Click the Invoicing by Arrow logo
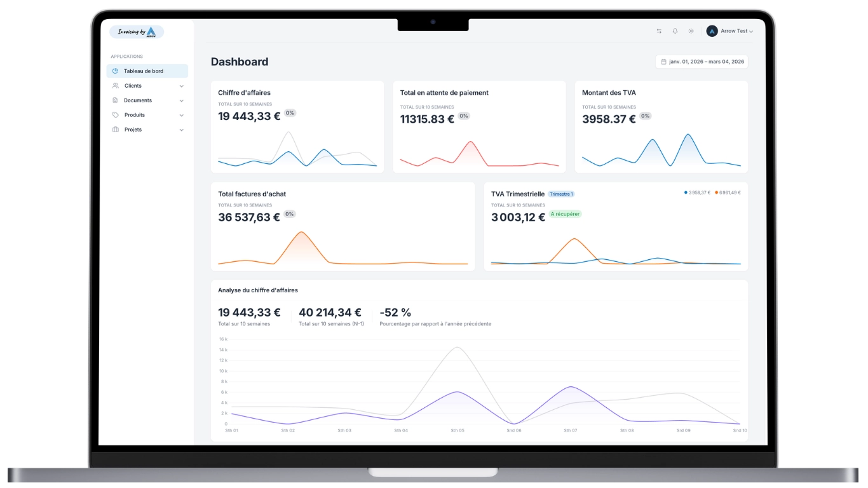The width and height of the screenshot is (868, 488). tap(137, 31)
